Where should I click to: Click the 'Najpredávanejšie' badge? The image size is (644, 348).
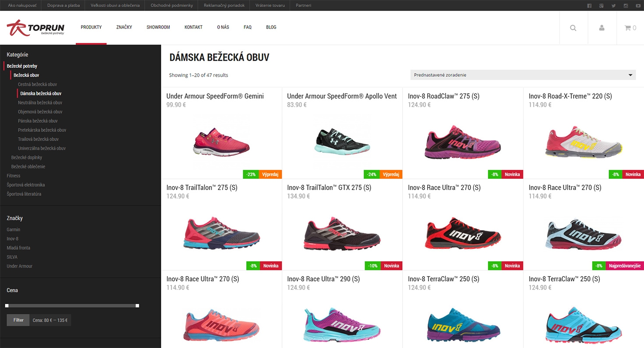[624, 266]
